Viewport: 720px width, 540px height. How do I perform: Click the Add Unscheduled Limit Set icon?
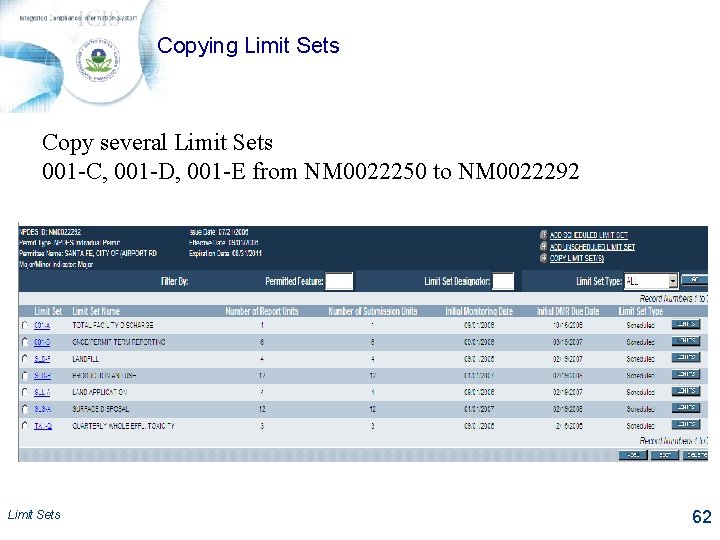click(543, 246)
